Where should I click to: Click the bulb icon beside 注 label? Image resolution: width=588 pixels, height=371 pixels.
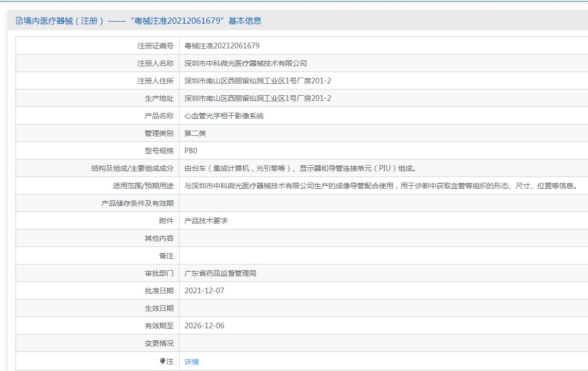(163, 361)
